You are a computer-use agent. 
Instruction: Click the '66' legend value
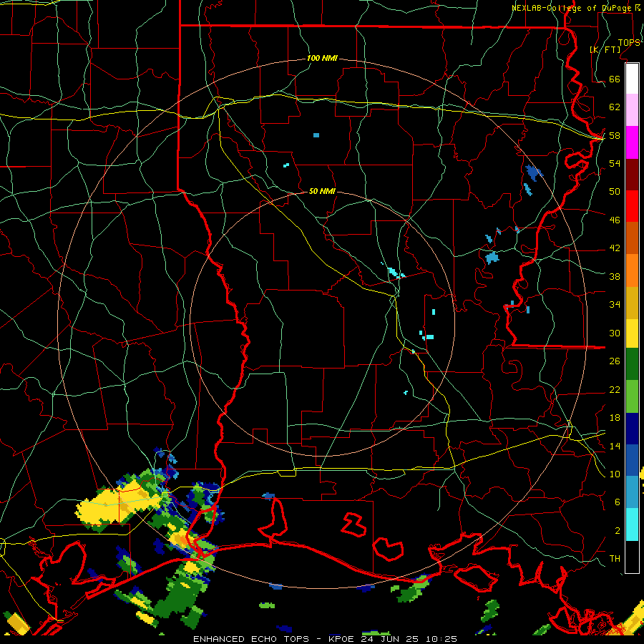click(615, 79)
